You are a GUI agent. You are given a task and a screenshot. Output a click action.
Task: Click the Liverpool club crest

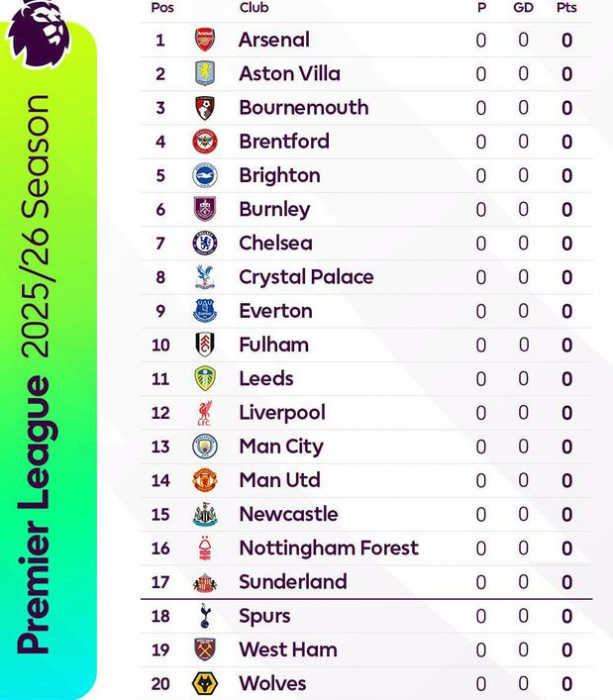click(x=205, y=413)
